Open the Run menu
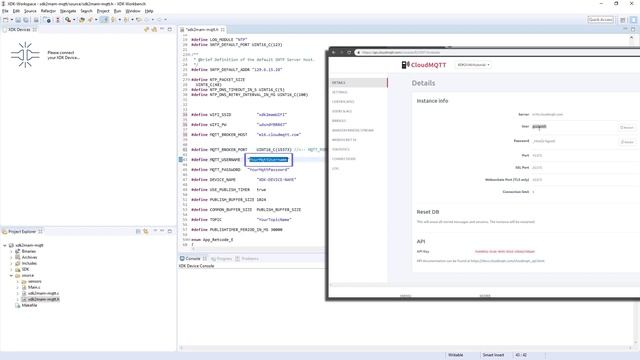Viewport: 640px width, 360px height. [118, 11]
